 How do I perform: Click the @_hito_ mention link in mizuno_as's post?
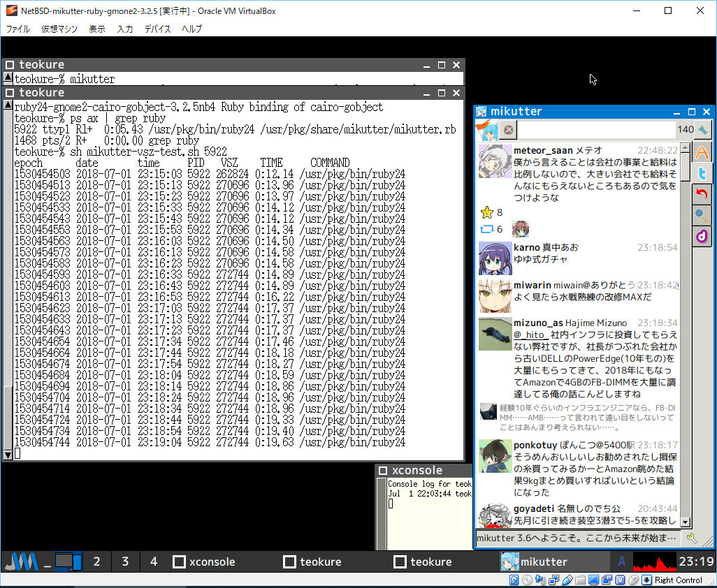click(x=530, y=336)
